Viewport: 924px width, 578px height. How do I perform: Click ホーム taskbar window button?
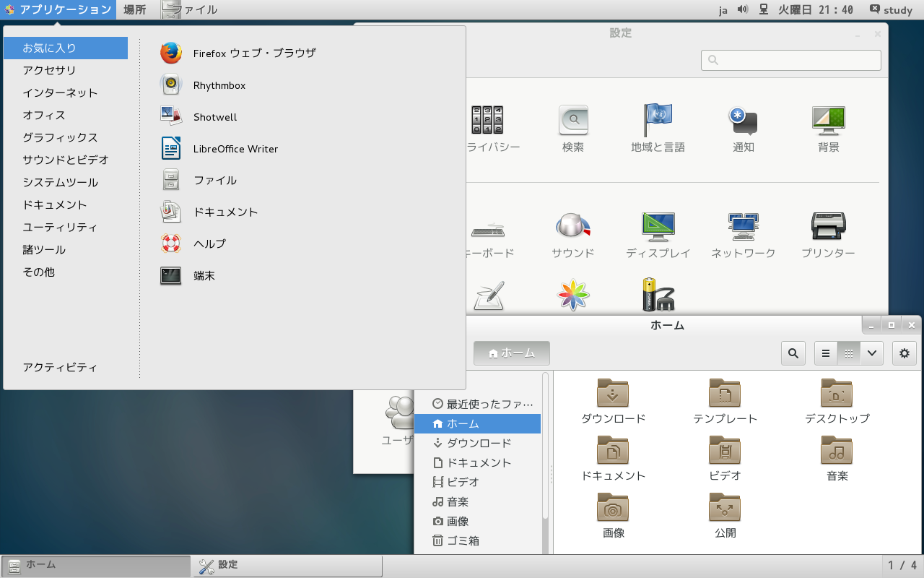point(96,566)
